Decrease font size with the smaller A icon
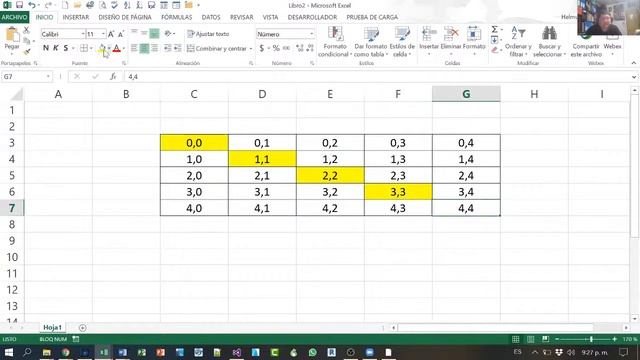This screenshot has width=640, height=360. tap(121, 34)
